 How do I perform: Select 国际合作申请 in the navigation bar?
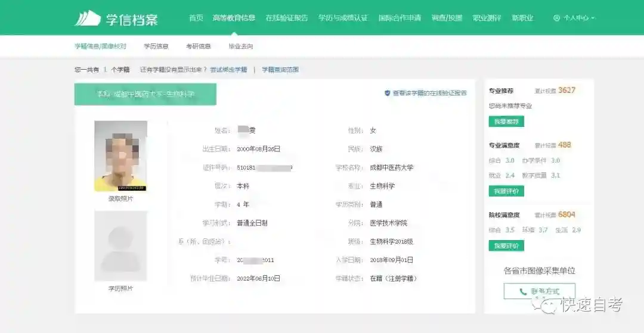point(400,18)
